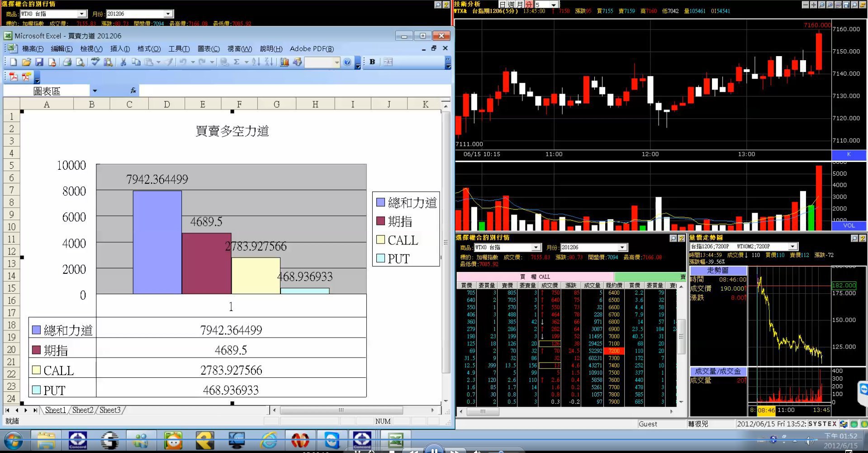
Task: Sort ascending with the A-Z icon
Action: (x=256, y=62)
